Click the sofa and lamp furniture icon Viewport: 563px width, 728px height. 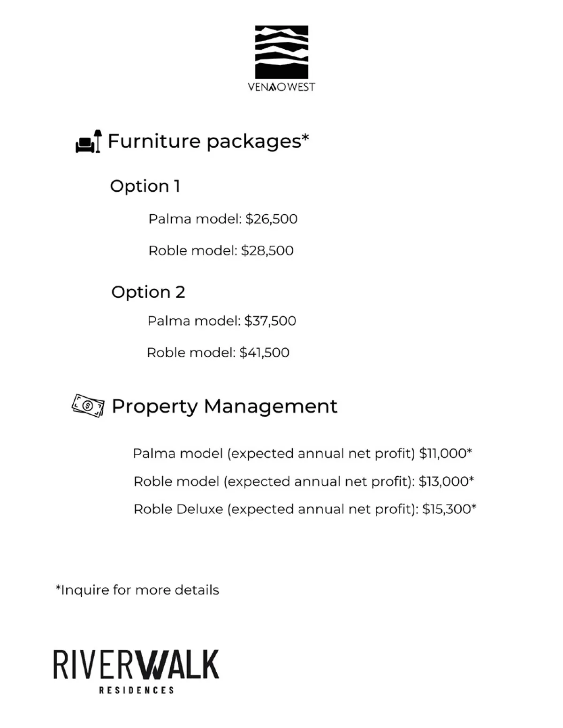pos(89,142)
